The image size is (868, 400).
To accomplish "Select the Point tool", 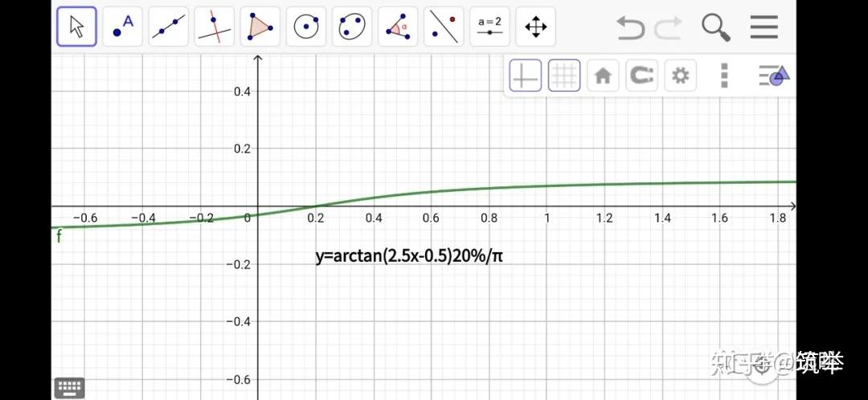I will pyautogui.click(x=123, y=26).
